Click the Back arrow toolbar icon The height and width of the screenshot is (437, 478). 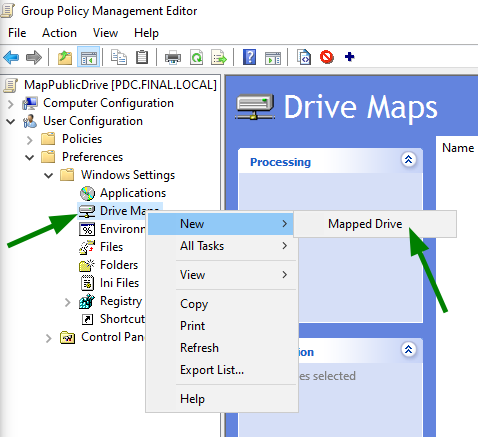pos(11,57)
